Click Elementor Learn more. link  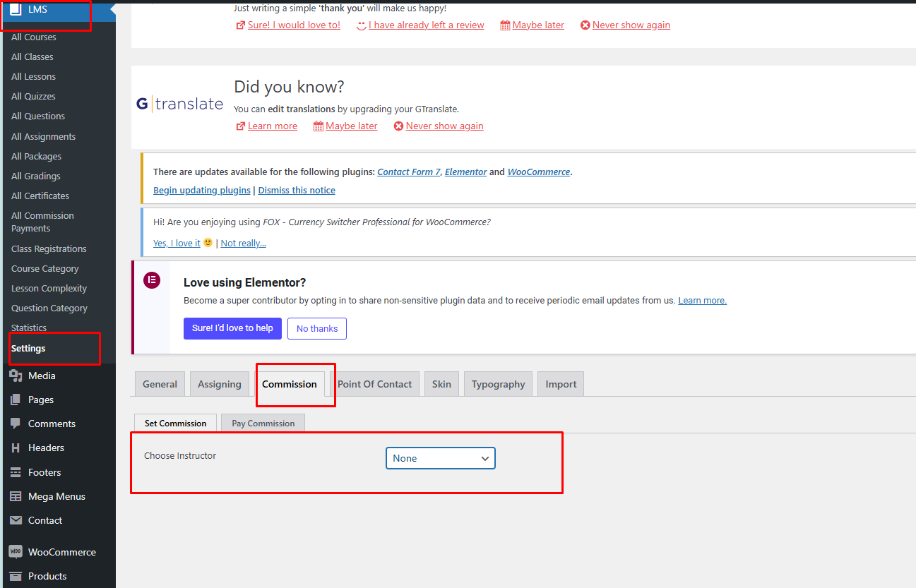click(x=702, y=300)
